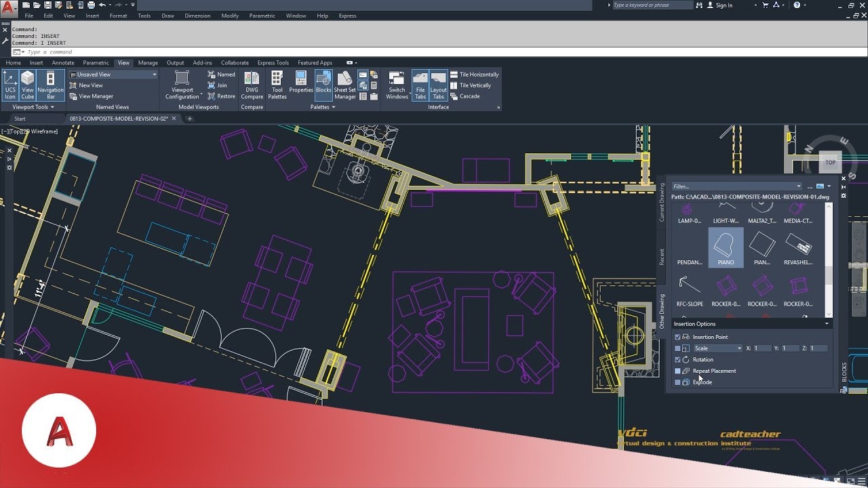868x488 pixels.
Task: Click the New drawing icon in quick access toolbar
Action: (x=26, y=5)
